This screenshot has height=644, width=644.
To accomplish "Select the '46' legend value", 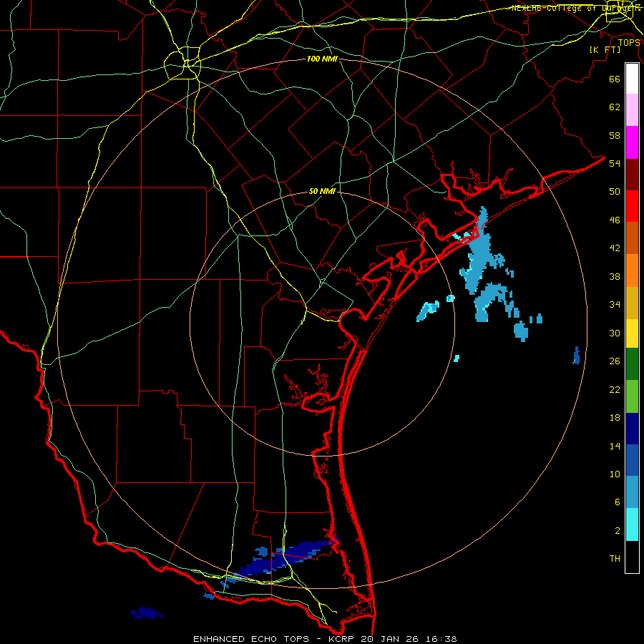I will [615, 220].
